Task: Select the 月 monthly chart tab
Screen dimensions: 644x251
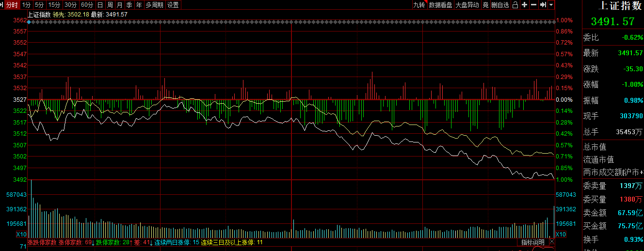Action: tap(120, 5)
